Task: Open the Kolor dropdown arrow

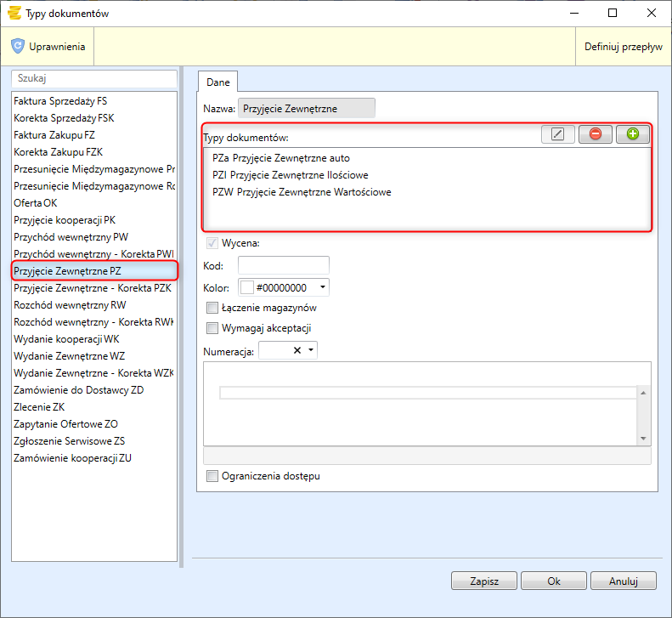Action: pyautogui.click(x=323, y=288)
